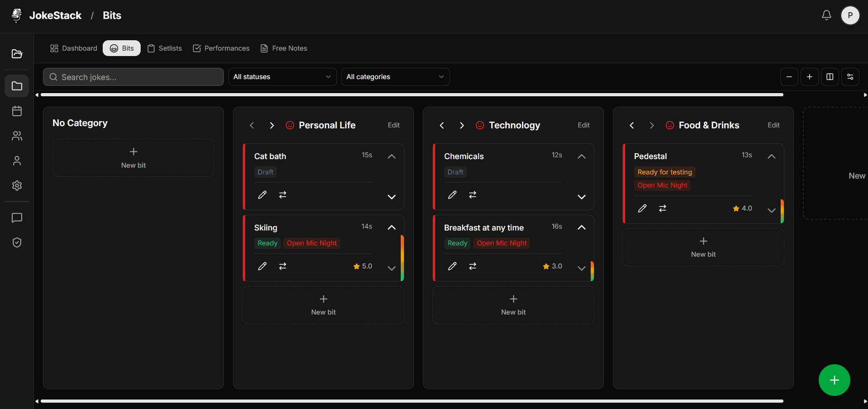Edit the Cat bath bit with pencil
The image size is (868, 409).
click(x=262, y=195)
